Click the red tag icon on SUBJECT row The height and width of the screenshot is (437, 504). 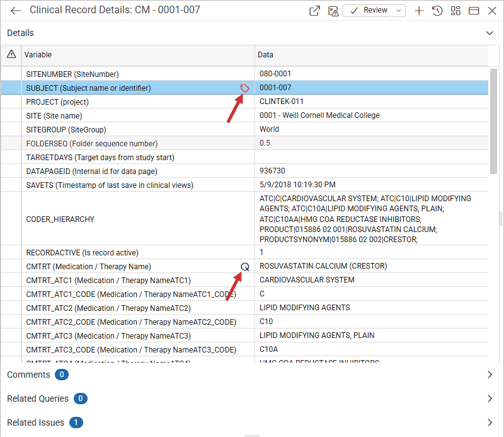[244, 88]
